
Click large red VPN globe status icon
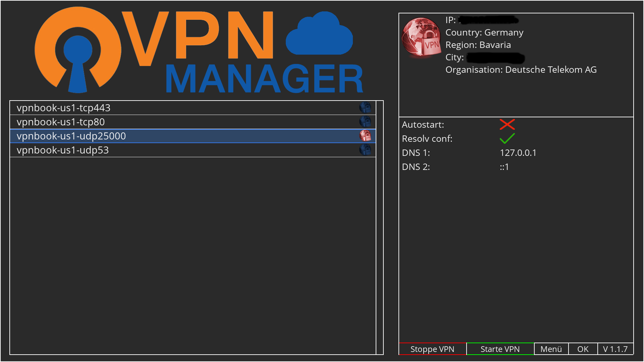[x=421, y=37]
